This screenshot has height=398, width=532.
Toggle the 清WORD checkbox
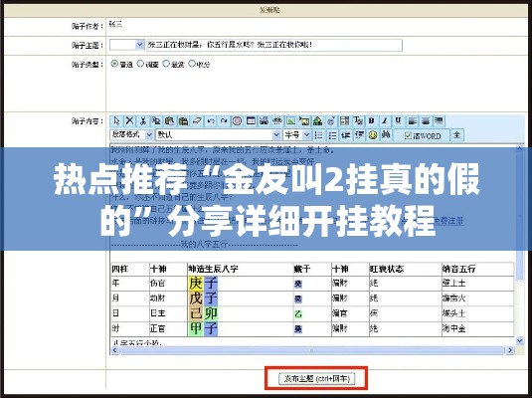click(x=408, y=136)
